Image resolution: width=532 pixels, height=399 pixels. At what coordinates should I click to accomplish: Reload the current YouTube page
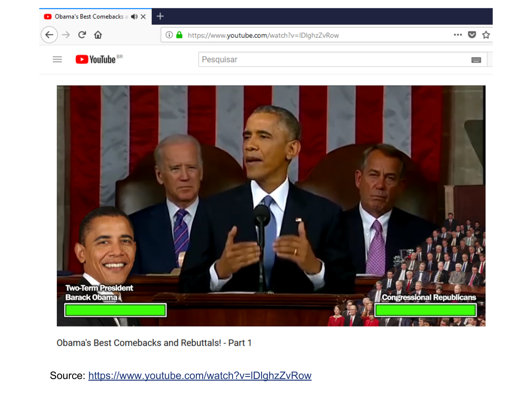click(x=82, y=35)
